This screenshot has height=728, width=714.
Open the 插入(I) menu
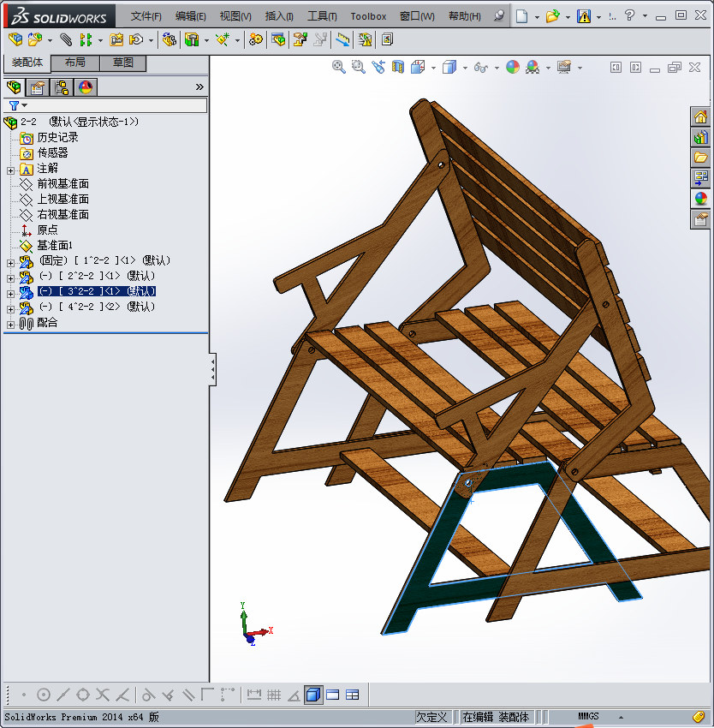point(279,16)
